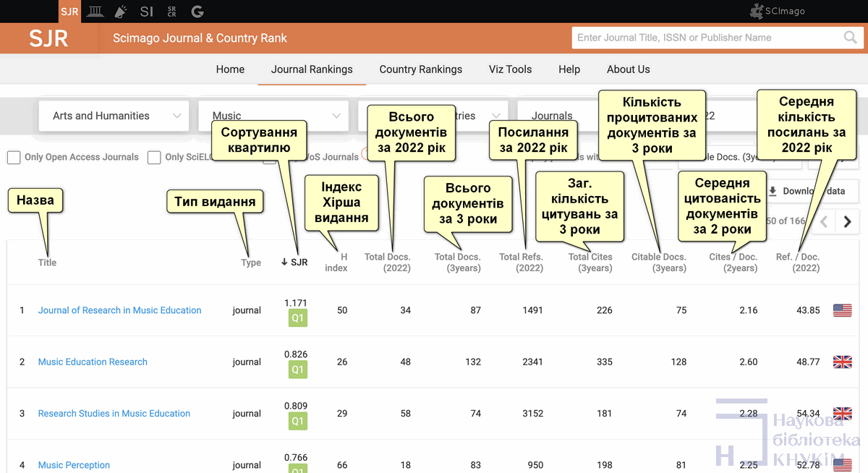Click the megaphone icon in top bar

pos(120,12)
